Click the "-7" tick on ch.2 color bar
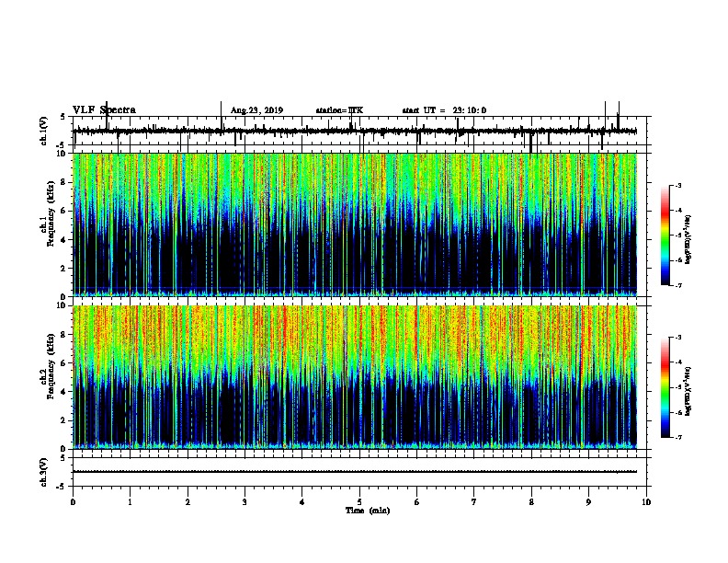Screen dimensions: 728x563 [678, 438]
